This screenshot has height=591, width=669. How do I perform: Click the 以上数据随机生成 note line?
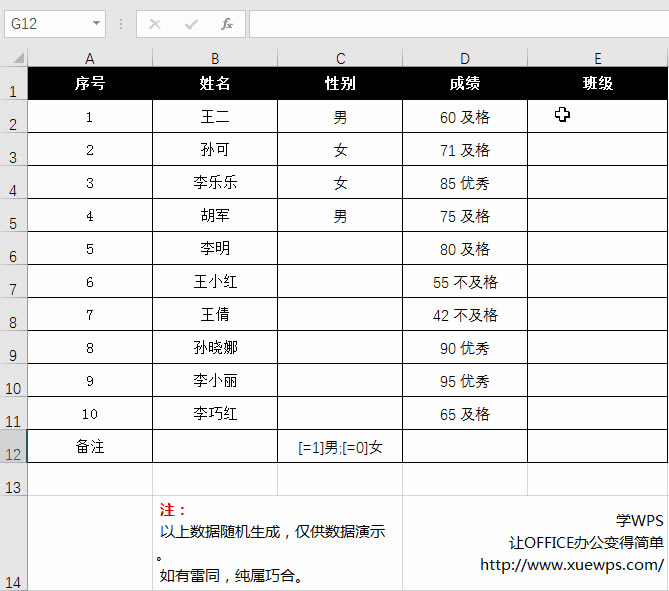click(x=272, y=531)
